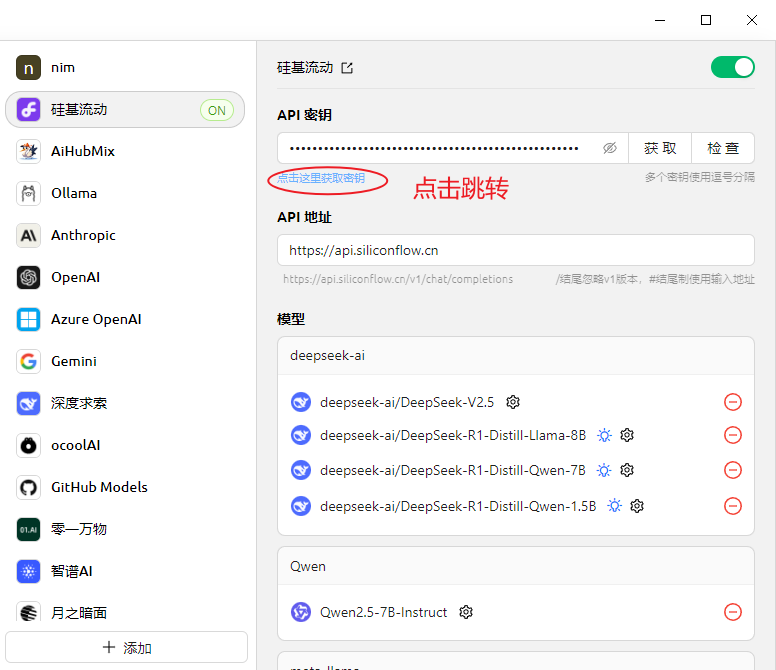Open the Azure OpenAI provider settings

125,319
